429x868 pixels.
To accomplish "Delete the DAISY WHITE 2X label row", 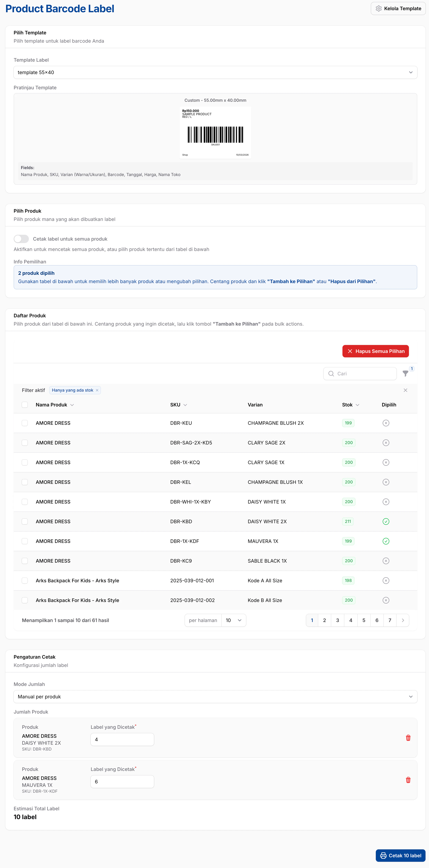I will pos(408,738).
